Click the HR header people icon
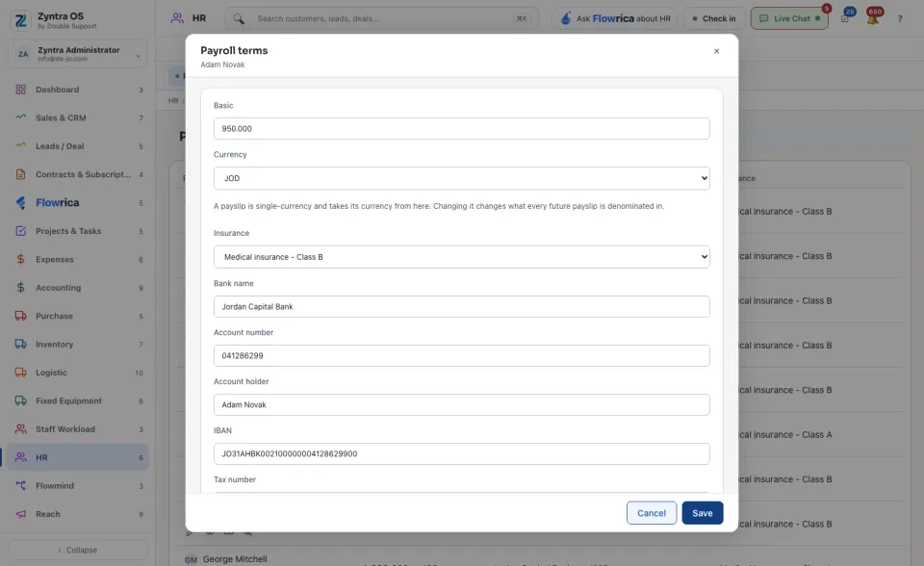Viewport: 924px width, 566px height. pos(177,18)
